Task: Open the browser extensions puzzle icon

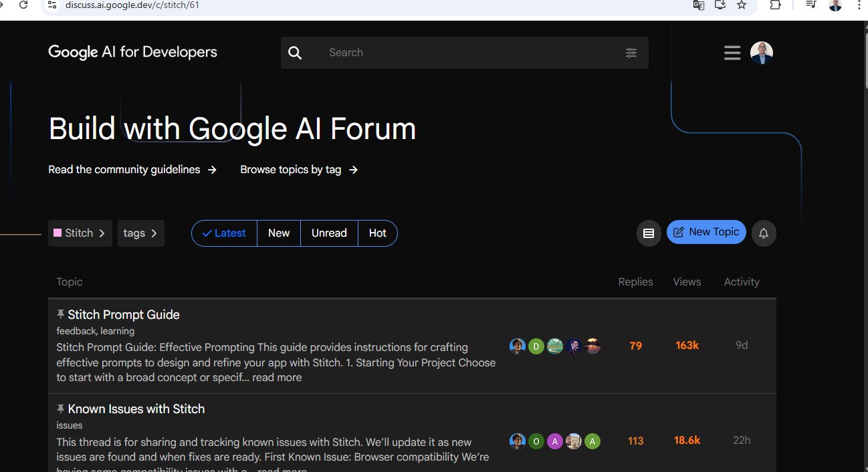Action: point(775,5)
